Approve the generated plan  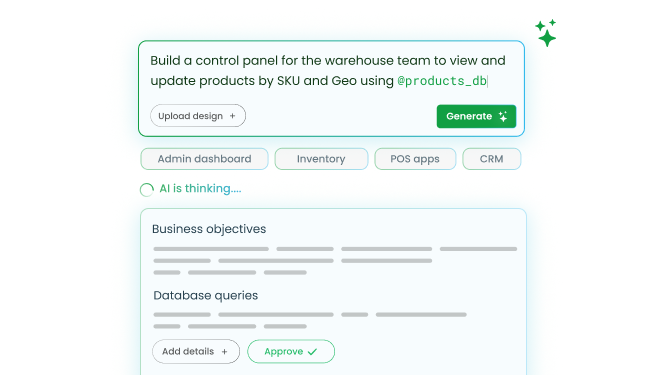[x=291, y=351]
